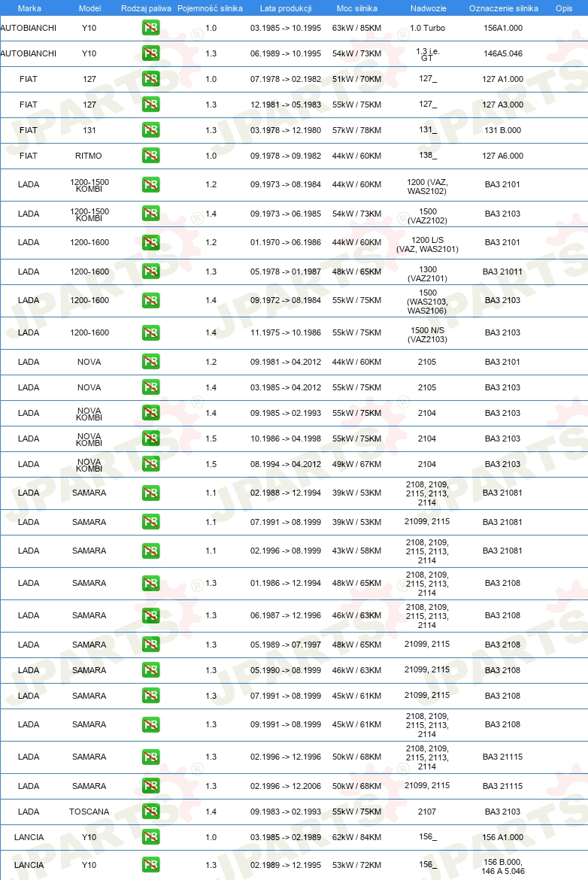588x880 pixels.
Task: Select the engine code 146A5.046
Action: coord(503,53)
